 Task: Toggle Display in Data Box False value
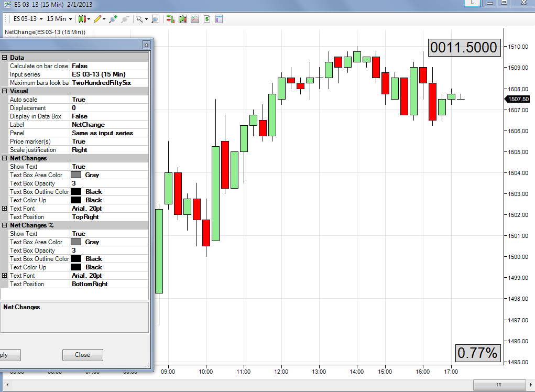109,116
